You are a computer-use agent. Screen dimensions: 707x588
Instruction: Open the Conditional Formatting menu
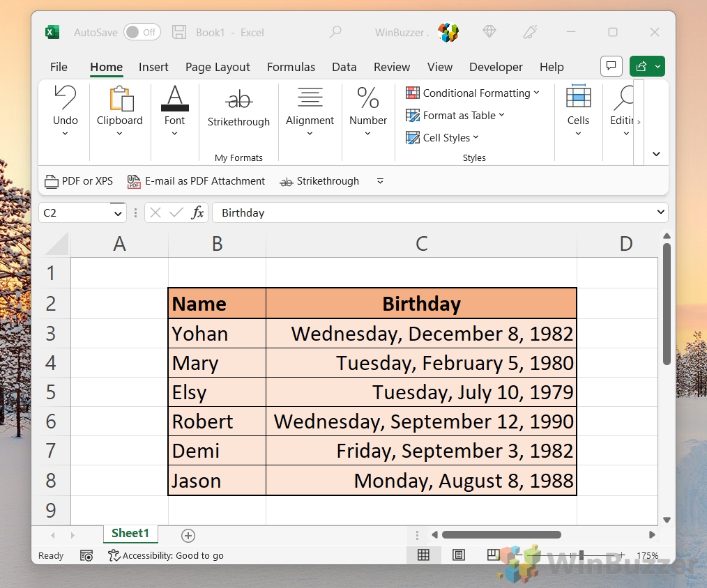click(x=473, y=93)
